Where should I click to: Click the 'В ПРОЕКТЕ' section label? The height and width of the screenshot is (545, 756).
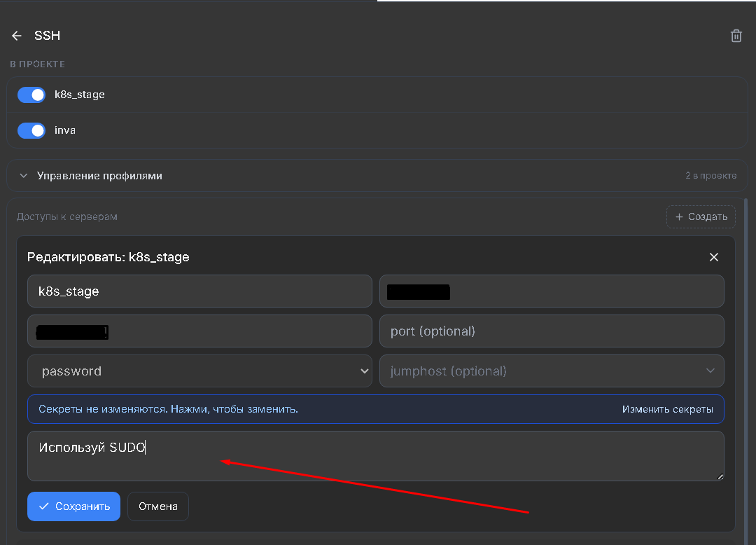38,64
